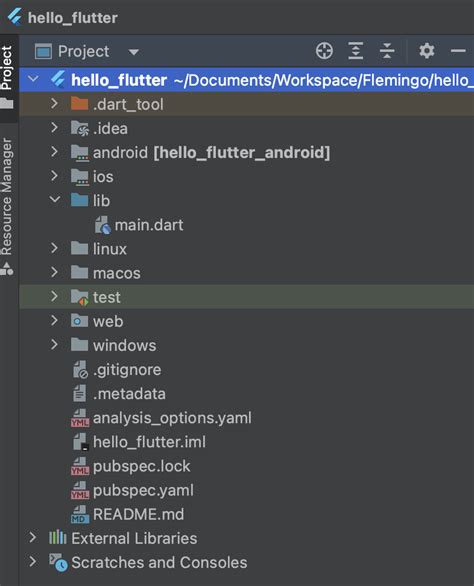474x586 pixels.
Task: Click the root project path text
Action: click(324, 80)
